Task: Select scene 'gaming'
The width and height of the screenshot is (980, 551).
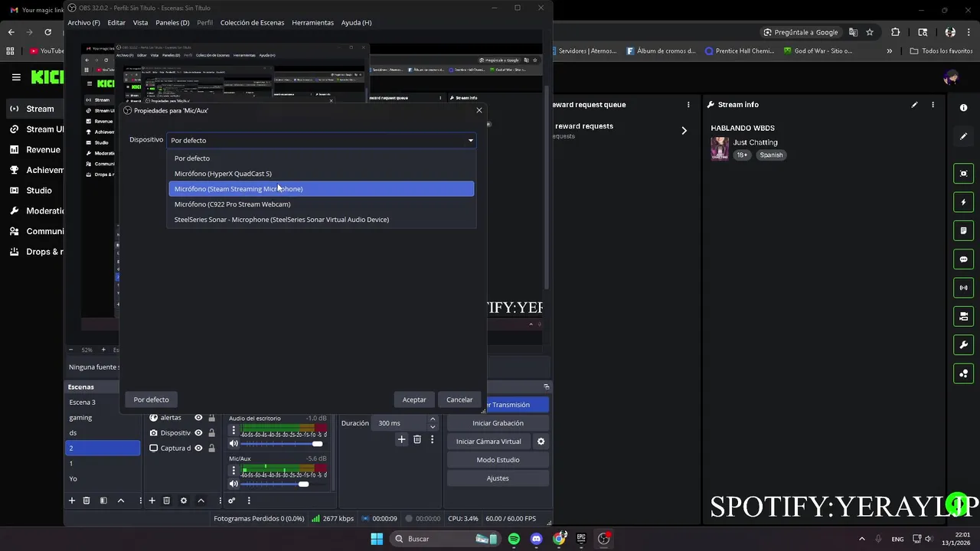Action: [x=103, y=418]
